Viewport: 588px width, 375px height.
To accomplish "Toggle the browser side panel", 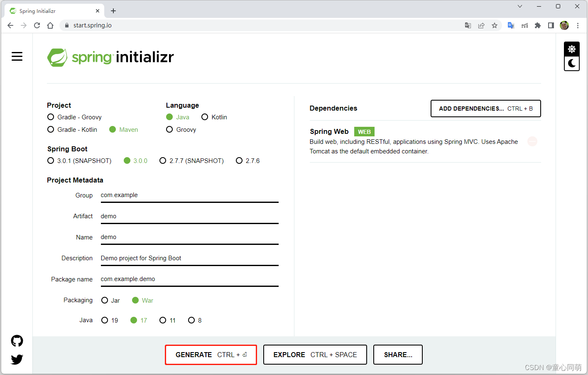I will tap(551, 25).
